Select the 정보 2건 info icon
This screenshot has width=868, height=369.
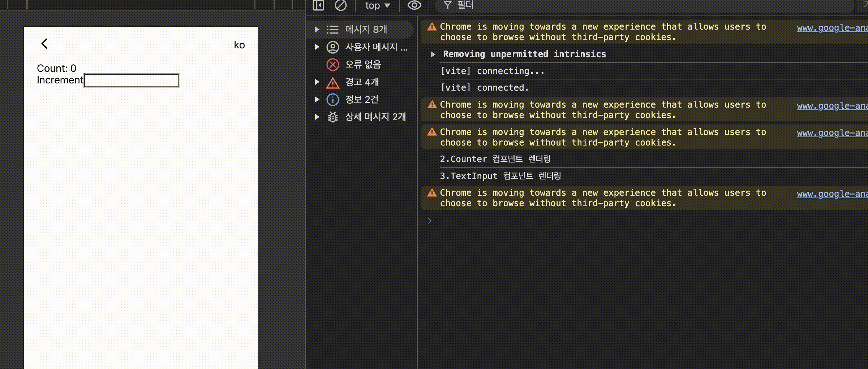tap(332, 100)
